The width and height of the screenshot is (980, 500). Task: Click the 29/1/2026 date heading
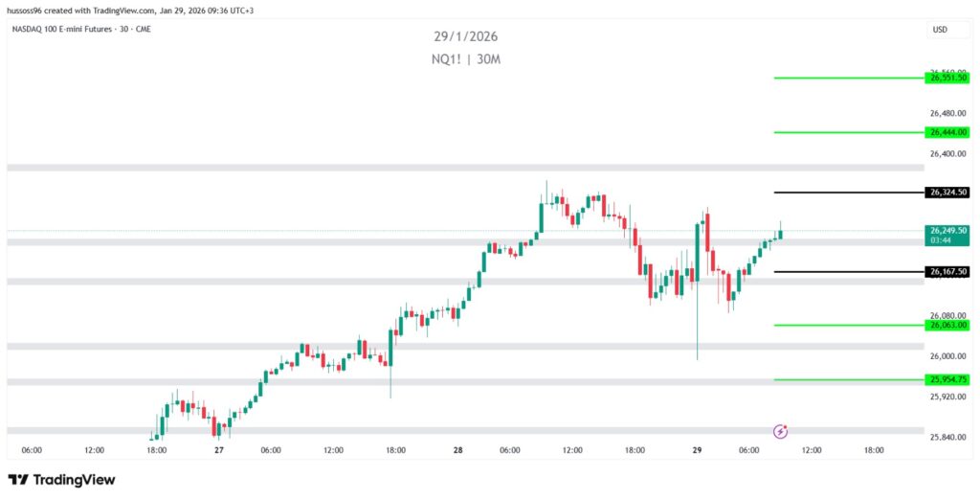pyautogui.click(x=465, y=36)
